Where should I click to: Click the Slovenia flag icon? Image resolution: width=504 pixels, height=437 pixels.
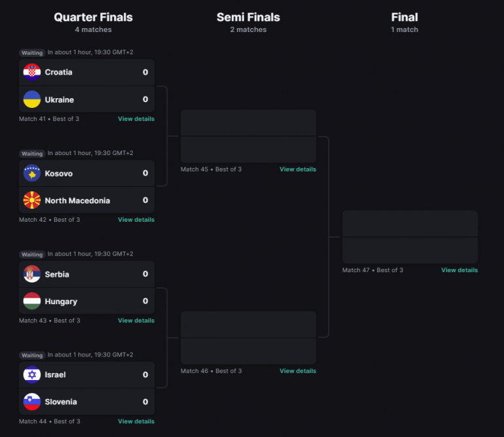tap(32, 402)
